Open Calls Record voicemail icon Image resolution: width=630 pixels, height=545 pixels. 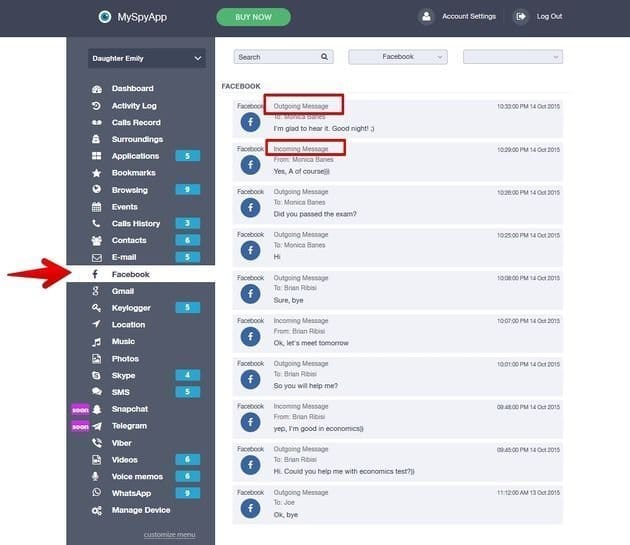pos(97,123)
